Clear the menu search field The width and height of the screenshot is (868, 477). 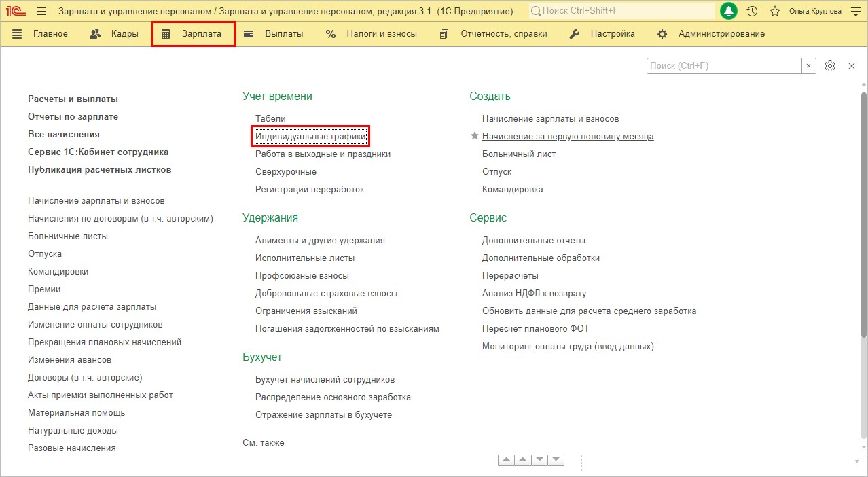coord(809,66)
